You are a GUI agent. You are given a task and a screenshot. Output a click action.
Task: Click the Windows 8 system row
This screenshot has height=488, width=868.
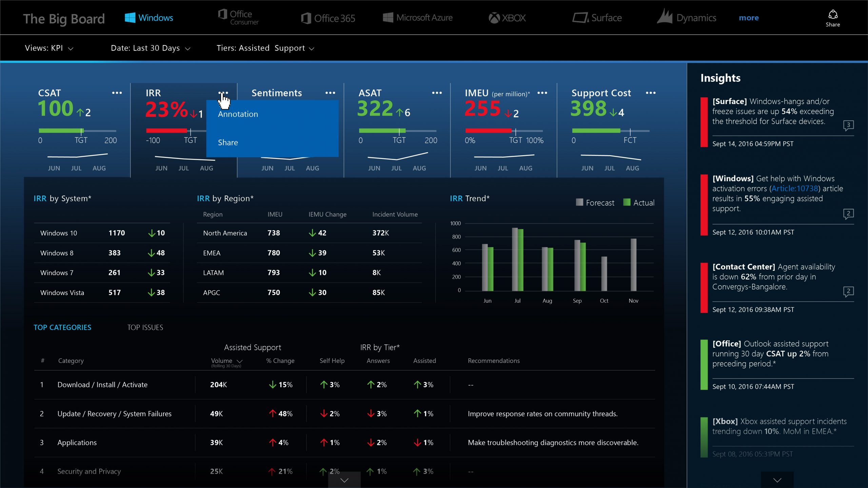[x=102, y=253]
